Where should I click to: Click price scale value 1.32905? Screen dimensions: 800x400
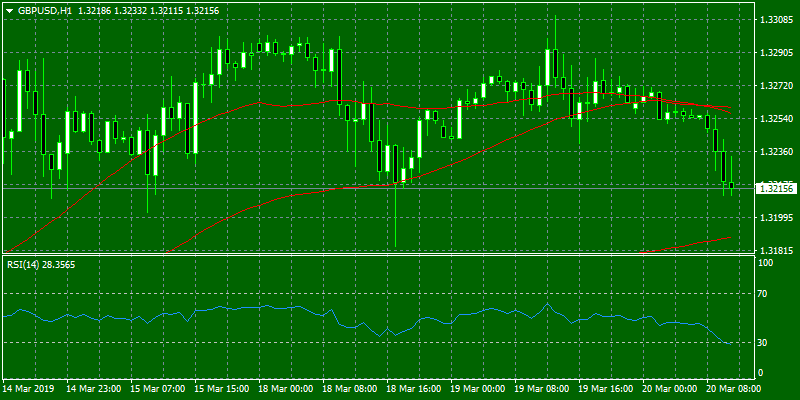[x=777, y=53]
